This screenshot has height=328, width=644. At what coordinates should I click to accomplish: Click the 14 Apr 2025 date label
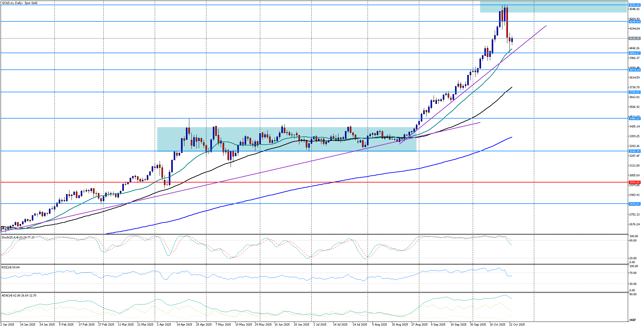(x=184, y=324)
